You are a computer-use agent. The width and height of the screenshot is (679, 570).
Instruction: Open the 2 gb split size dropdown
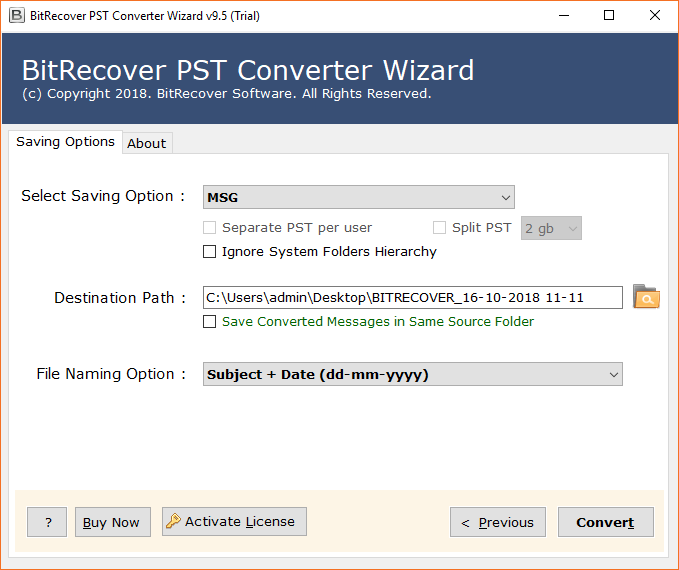coord(551,228)
